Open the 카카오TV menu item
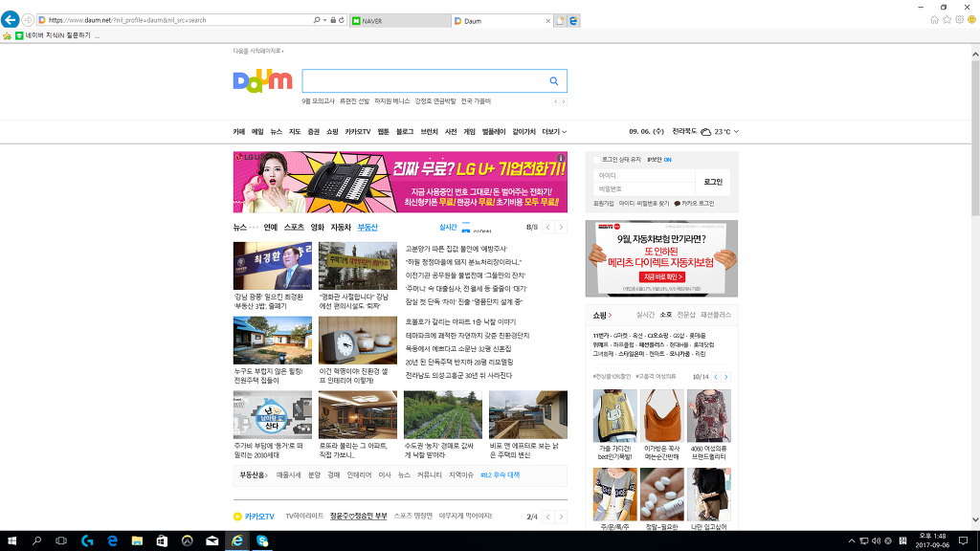The width and height of the screenshot is (980, 551). tap(358, 132)
